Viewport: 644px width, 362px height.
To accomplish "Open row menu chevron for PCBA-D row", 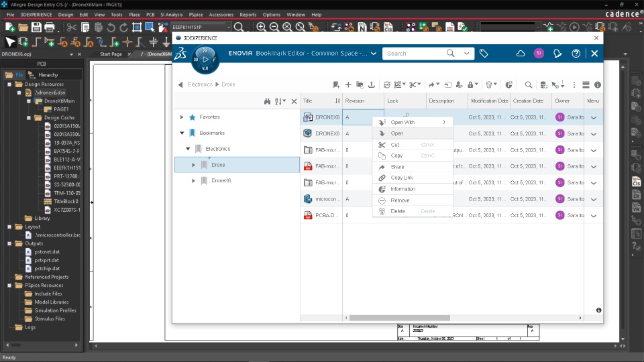I will pyautogui.click(x=594, y=215).
